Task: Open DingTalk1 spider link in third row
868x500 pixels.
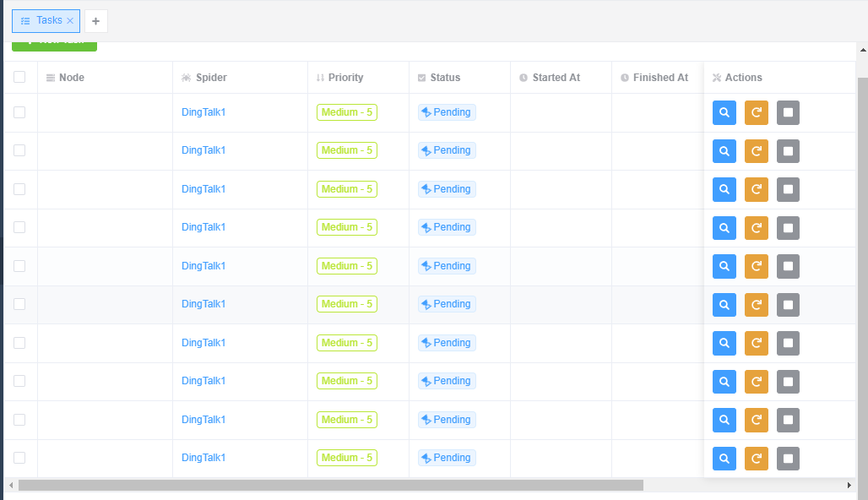Action: [203, 189]
